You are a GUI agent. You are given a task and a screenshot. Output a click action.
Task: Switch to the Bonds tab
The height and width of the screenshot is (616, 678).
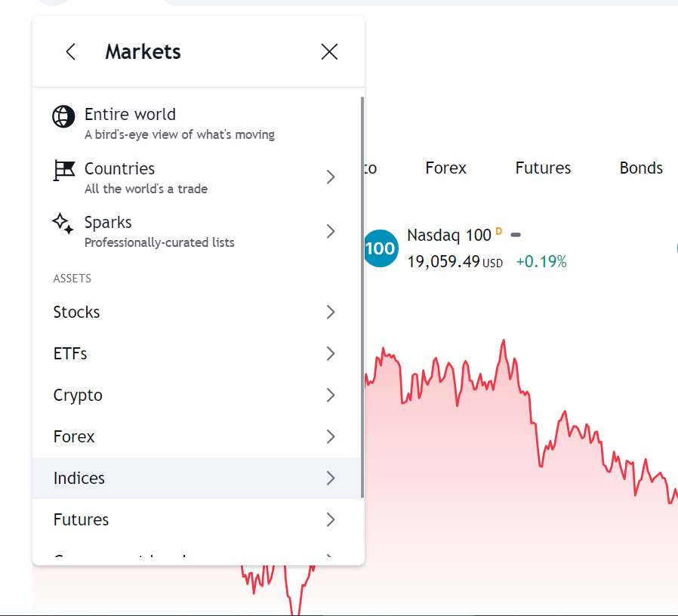pos(641,168)
